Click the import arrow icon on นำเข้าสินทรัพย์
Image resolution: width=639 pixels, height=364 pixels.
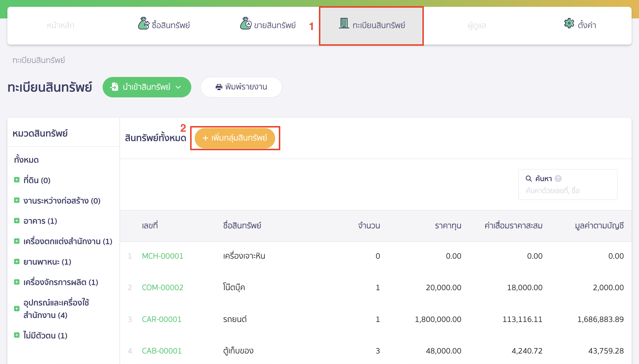point(115,87)
